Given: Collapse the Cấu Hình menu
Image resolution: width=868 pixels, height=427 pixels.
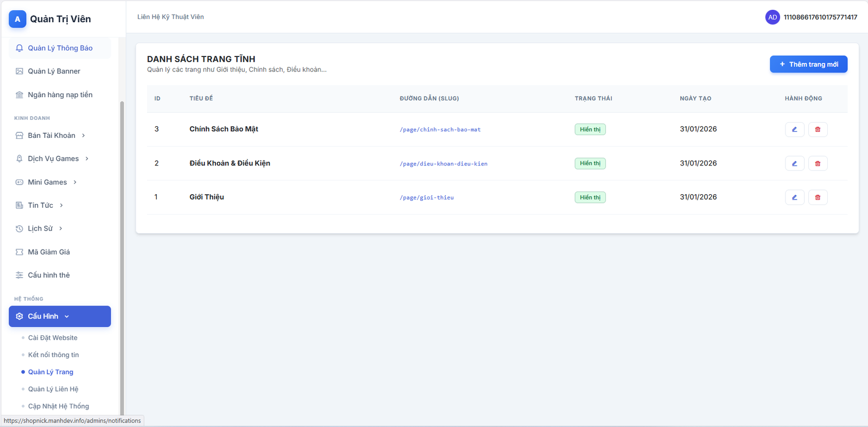Looking at the screenshot, I should pos(60,316).
